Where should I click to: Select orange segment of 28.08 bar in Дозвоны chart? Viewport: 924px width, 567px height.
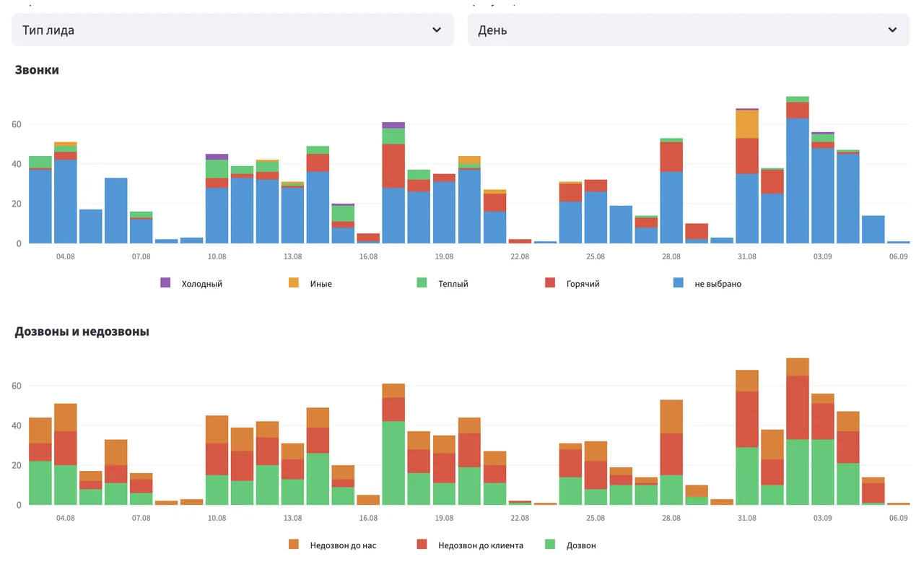click(671, 416)
